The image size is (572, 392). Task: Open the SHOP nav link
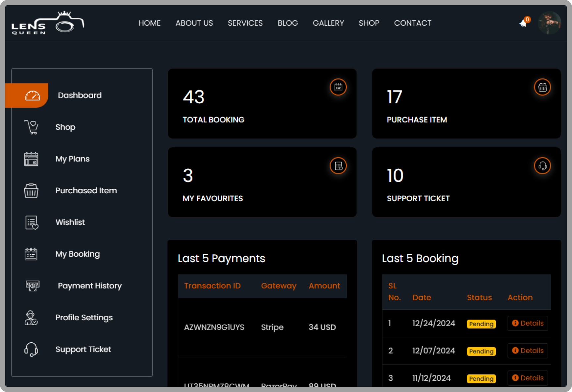[369, 23]
